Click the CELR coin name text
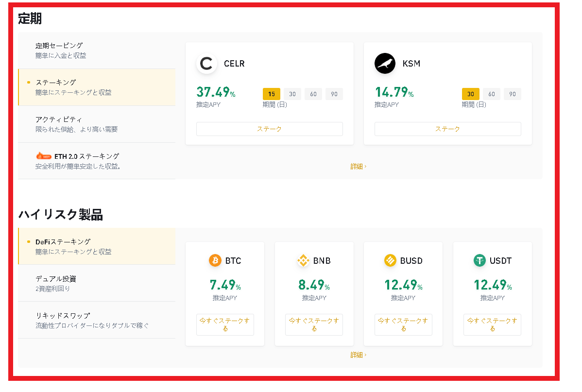The width and height of the screenshot is (582, 392). (234, 64)
